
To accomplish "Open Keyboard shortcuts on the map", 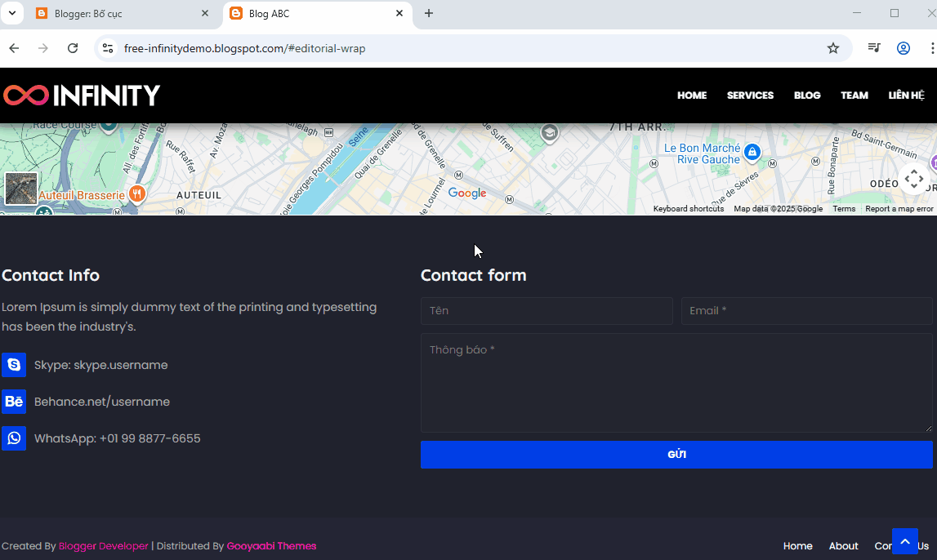I will coord(689,209).
